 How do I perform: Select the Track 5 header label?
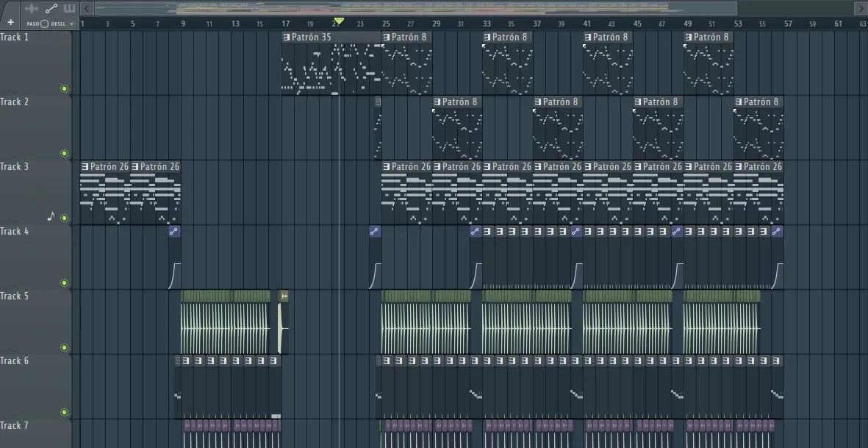click(x=15, y=296)
